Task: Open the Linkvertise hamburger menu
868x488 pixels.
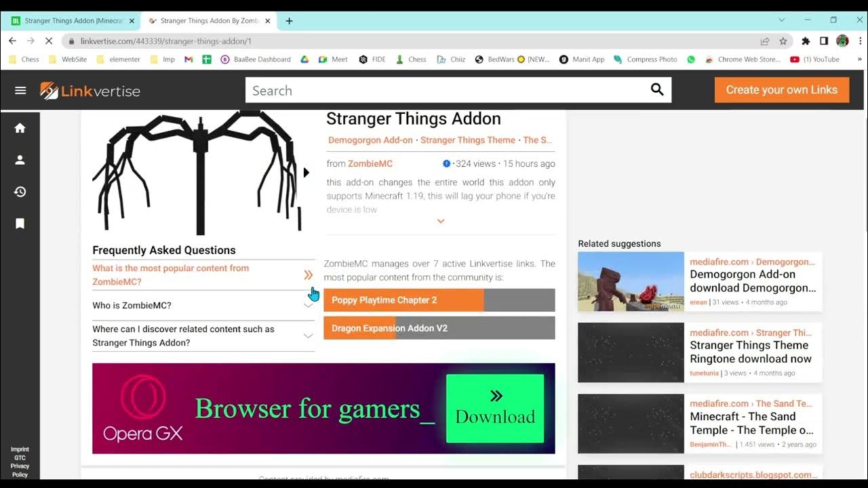Action: tap(20, 90)
